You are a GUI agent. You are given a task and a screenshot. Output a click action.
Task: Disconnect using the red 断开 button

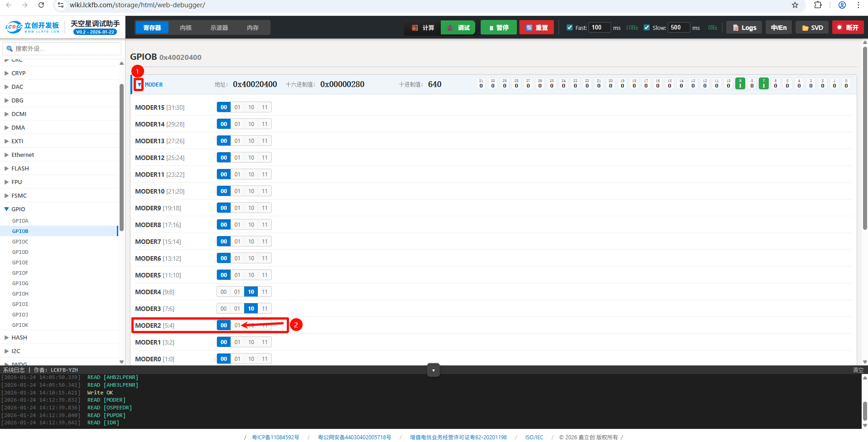[848, 28]
